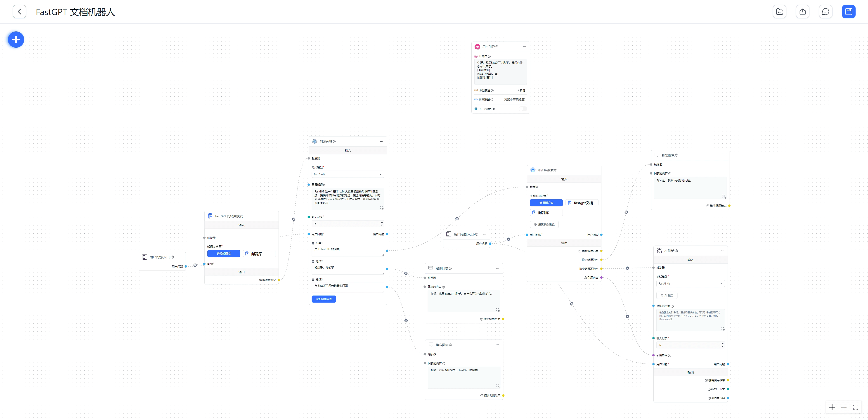Click the import config icon in header
The image size is (868, 420).
click(779, 12)
